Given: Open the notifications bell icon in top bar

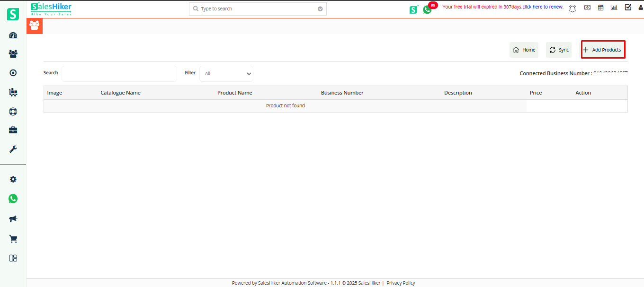Looking at the screenshot, I should 572,8.
